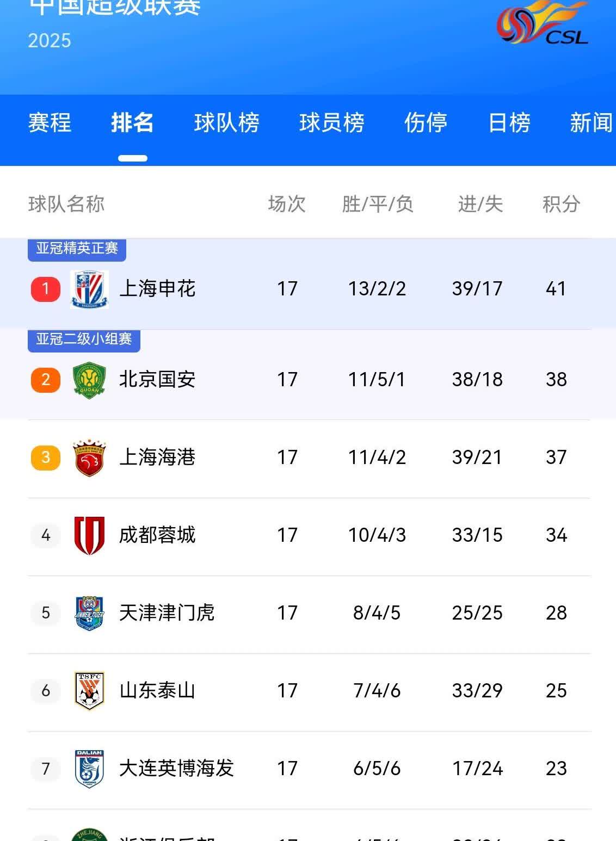Open the Tianjin Jinmen Tiger crest
This screenshot has height=841, width=616.
(89, 613)
